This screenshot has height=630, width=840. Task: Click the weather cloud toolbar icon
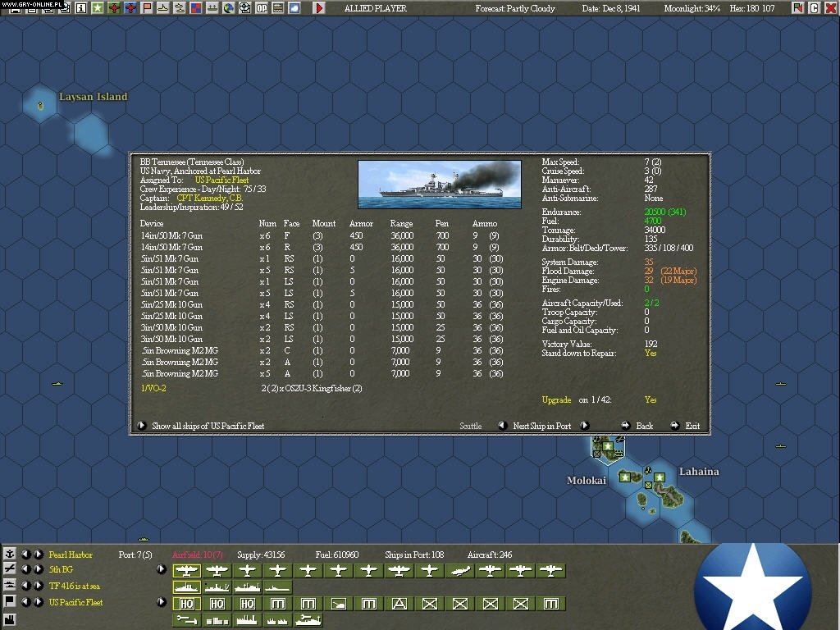[x=294, y=8]
